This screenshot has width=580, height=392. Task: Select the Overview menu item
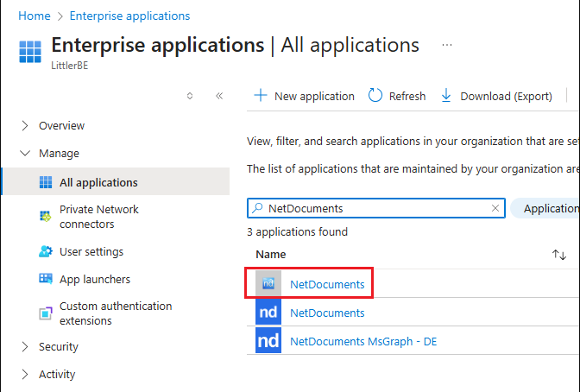[x=62, y=126]
